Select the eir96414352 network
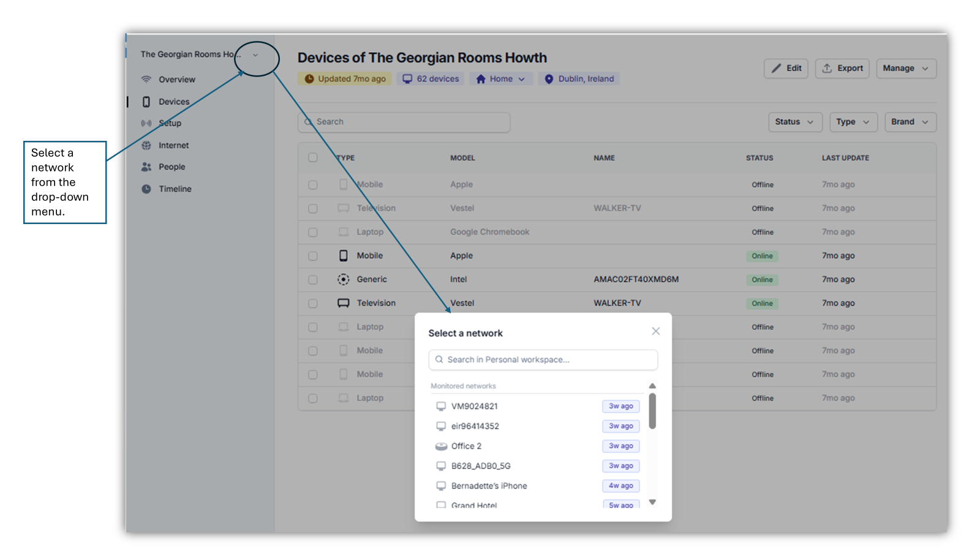Viewport: 980px width, 551px height. coord(475,426)
